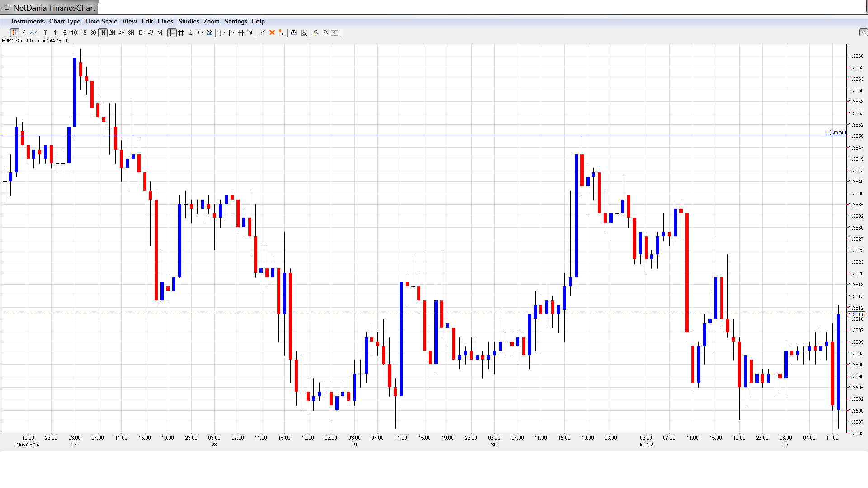Toggle the 1H time scale button
This screenshot has height=488, width=868.
(x=103, y=33)
